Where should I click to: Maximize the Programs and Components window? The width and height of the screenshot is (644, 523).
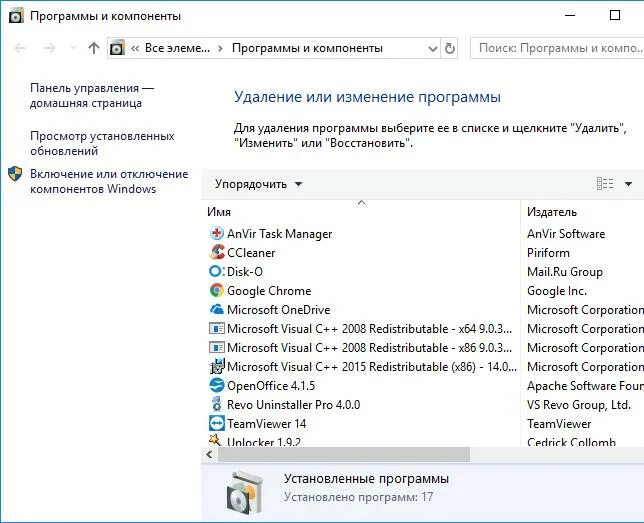coord(615,16)
